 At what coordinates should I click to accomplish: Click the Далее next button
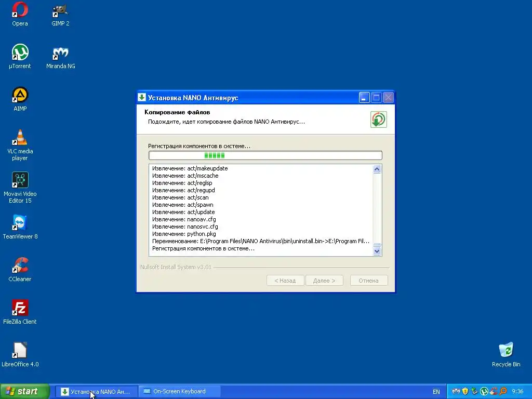tap(324, 281)
